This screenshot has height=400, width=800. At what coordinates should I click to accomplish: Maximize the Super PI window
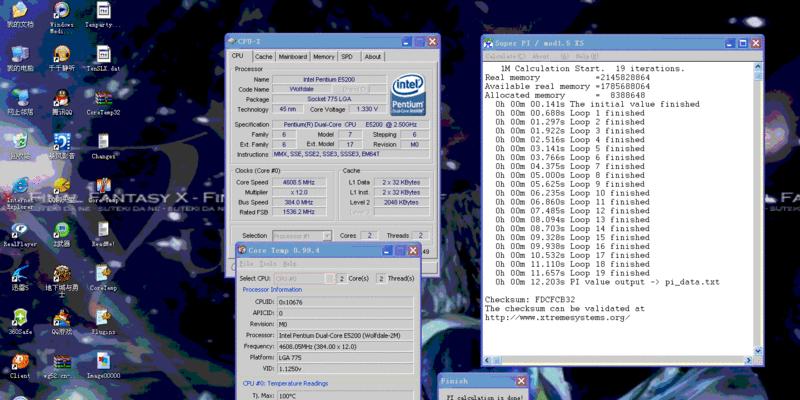743,43
